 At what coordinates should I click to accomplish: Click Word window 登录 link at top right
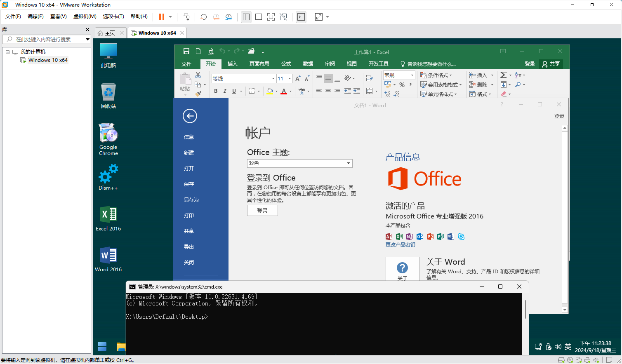pyautogui.click(x=559, y=116)
